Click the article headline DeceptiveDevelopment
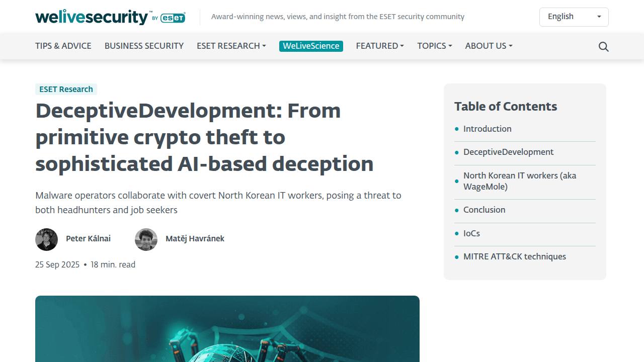 (x=204, y=137)
